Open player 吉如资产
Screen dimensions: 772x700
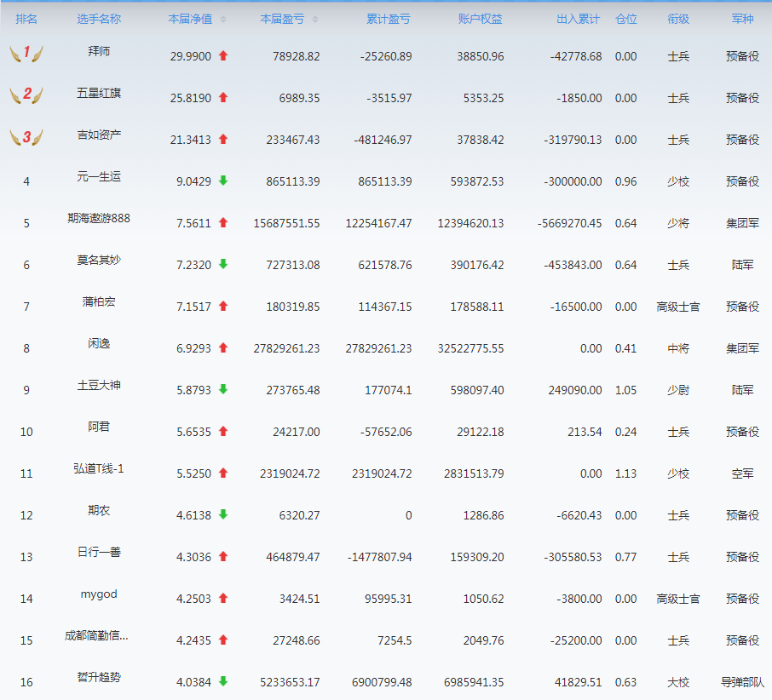(99, 135)
